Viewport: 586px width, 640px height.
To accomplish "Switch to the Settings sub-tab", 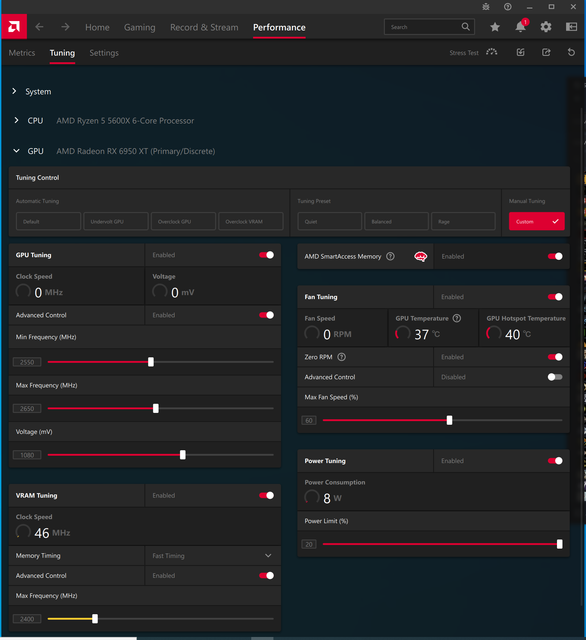I will 104,53.
